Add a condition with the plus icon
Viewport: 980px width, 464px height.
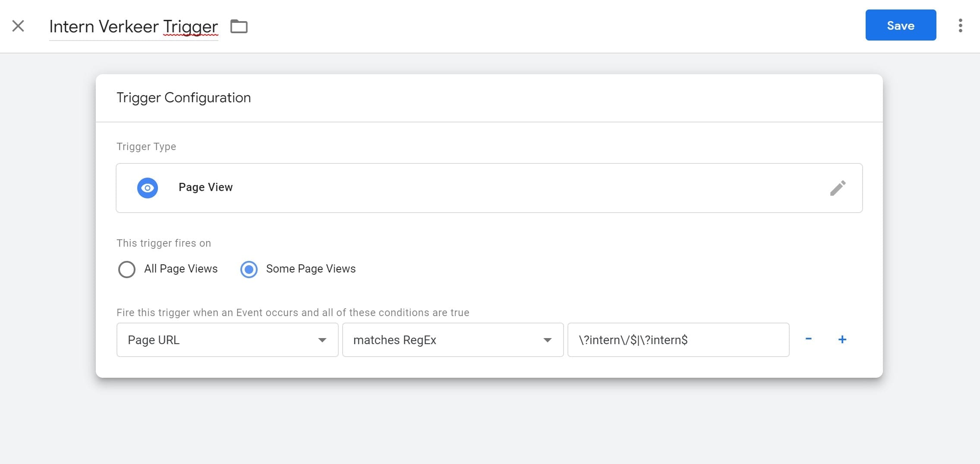[842, 339]
